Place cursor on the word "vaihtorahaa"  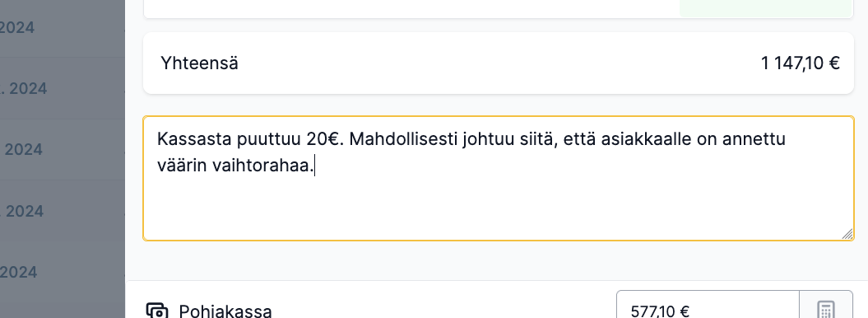(262, 165)
